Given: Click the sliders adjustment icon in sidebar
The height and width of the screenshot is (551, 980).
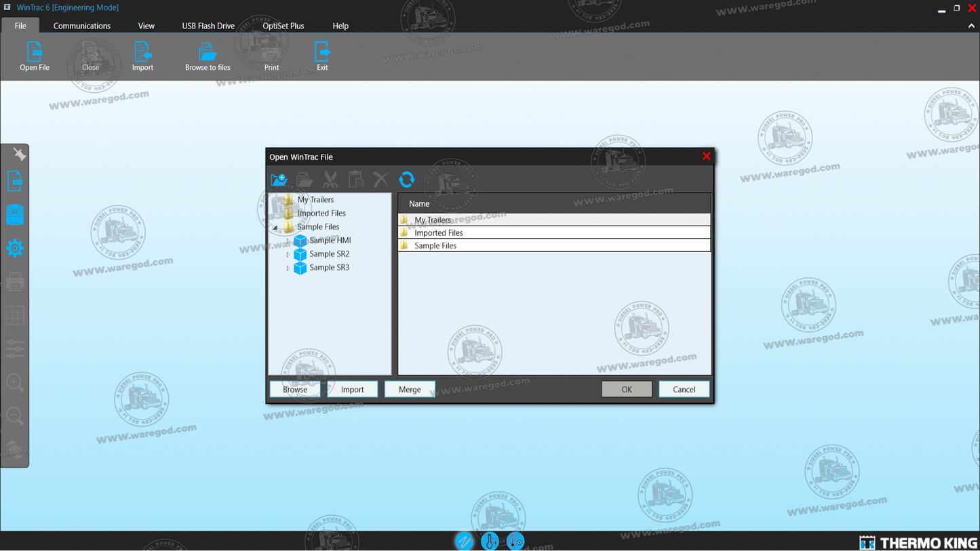Looking at the screenshot, I should [15, 348].
